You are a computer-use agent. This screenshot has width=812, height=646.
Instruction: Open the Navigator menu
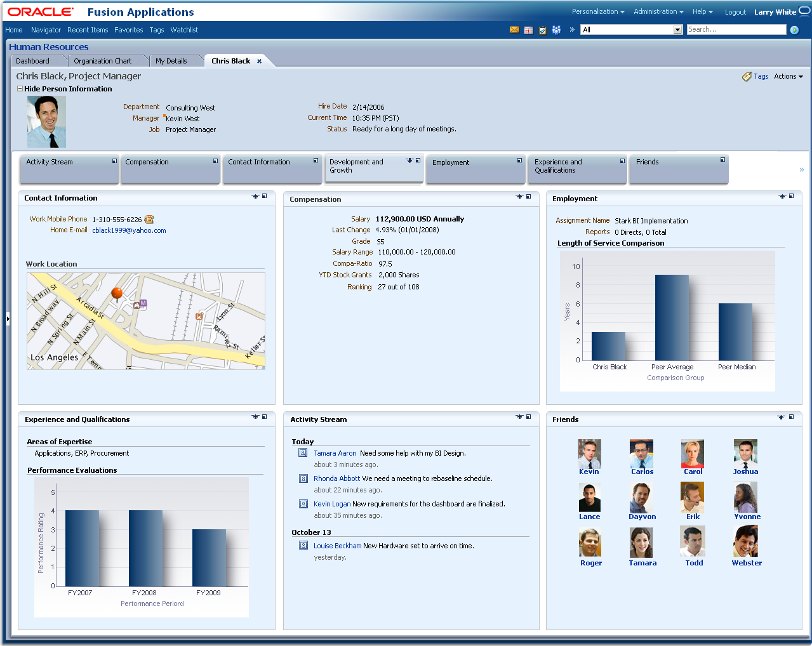[46, 30]
